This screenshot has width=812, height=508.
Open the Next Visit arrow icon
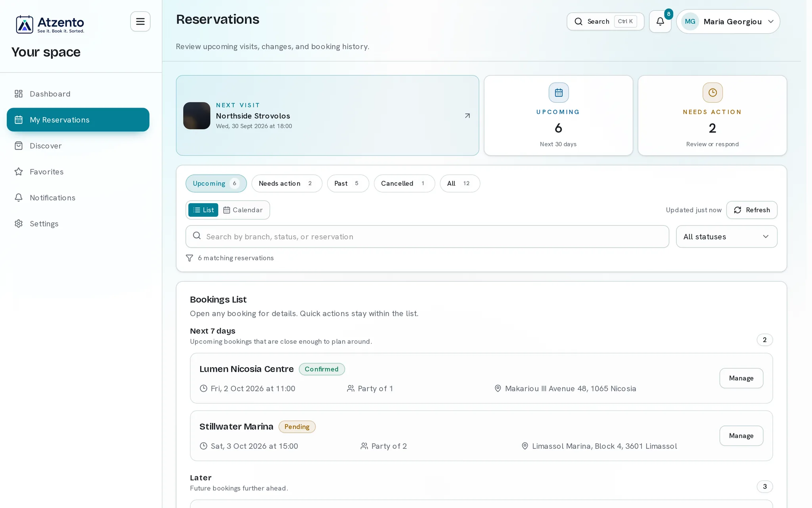point(467,115)
